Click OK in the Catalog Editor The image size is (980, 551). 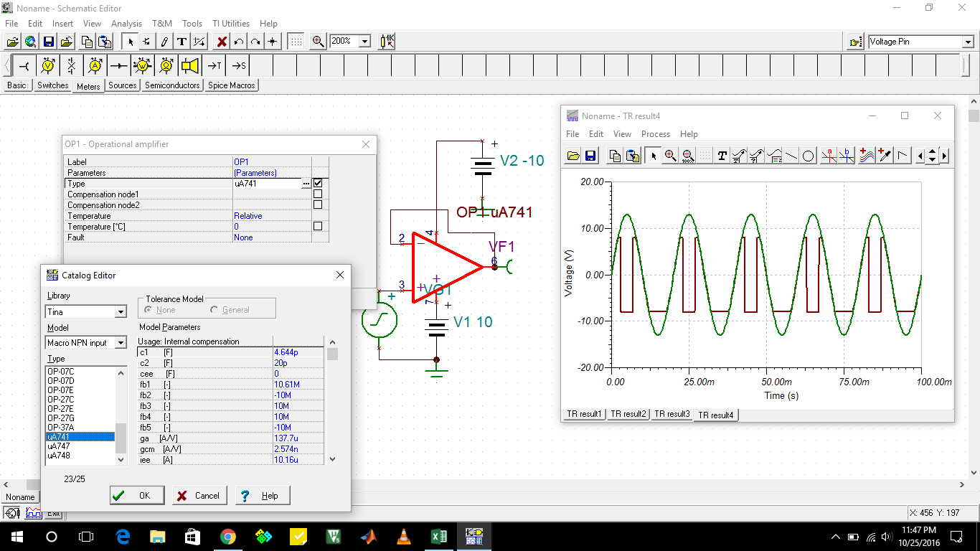pos(136,495)
